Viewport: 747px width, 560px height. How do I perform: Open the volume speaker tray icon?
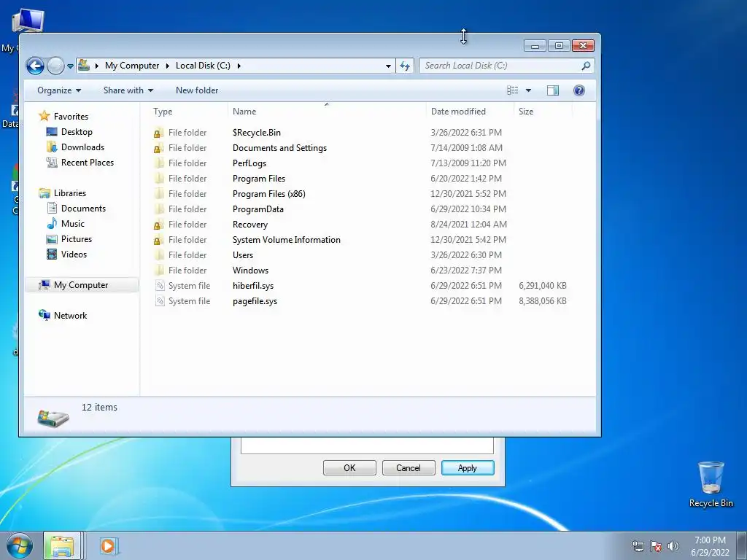673,546
